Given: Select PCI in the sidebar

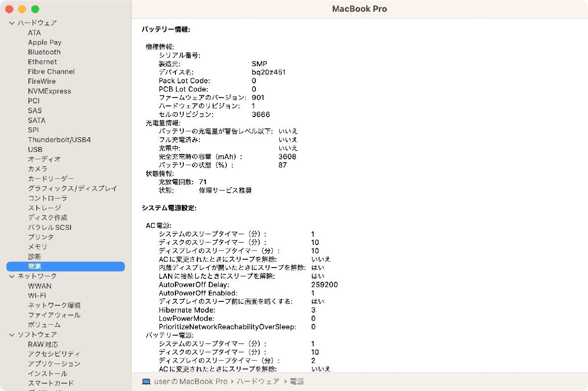Looking at the screenshot, I should click(34, 101).
